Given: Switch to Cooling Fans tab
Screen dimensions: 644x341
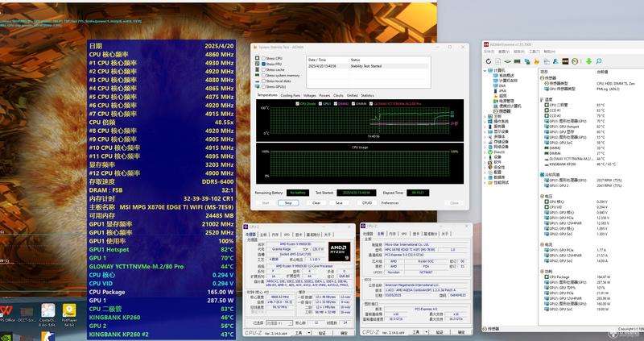Looking at the screenshot, I should [x=291, y=95].
